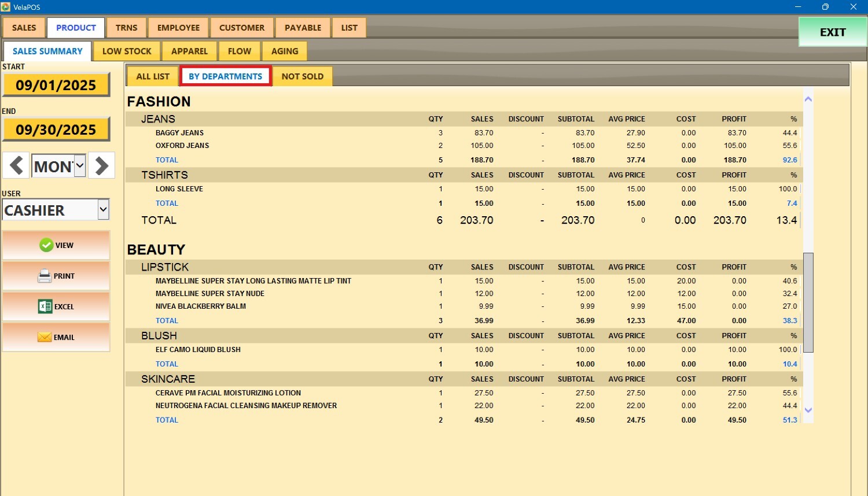The width and height of the screenshot is (868, 496).
Task: Click the Excel export icon
Action: click(x=45, y=306)
